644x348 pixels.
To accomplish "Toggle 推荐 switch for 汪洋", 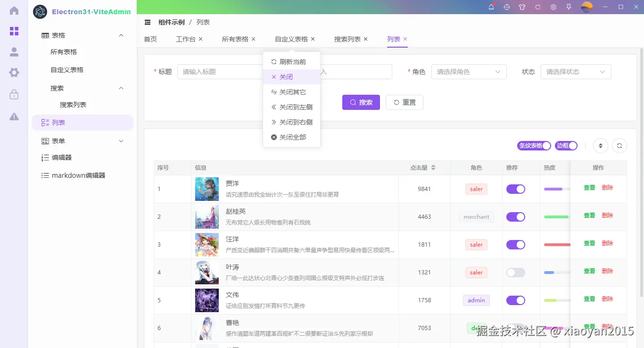I will coord(516,245).
